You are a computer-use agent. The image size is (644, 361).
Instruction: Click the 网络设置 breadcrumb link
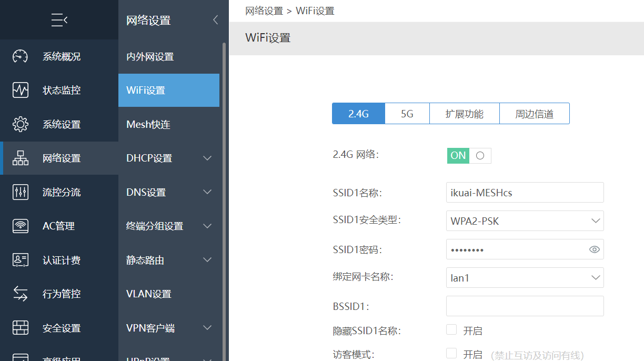[x=265, y=10]
